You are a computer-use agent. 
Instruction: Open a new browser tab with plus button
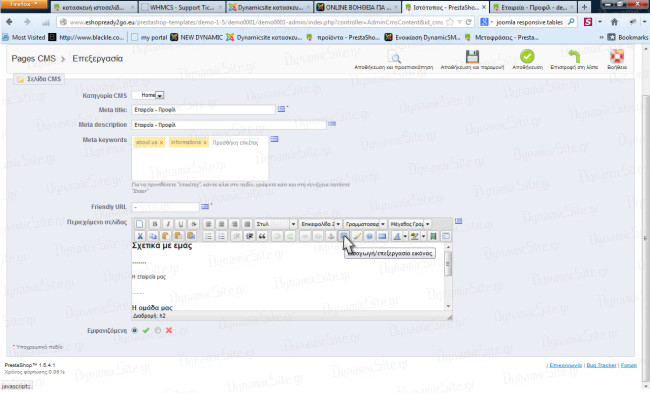pos(584,7)
